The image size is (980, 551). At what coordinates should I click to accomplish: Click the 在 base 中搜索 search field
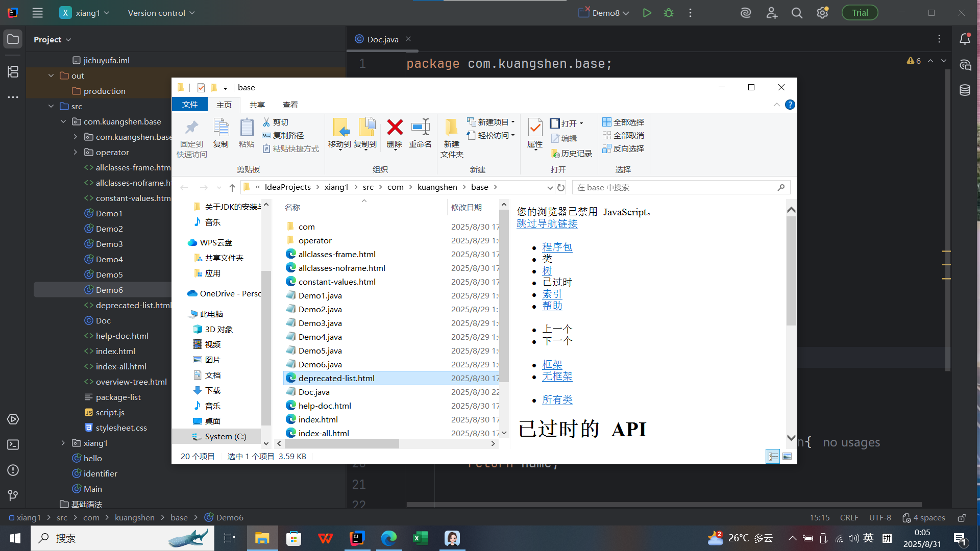coord(674,188)
